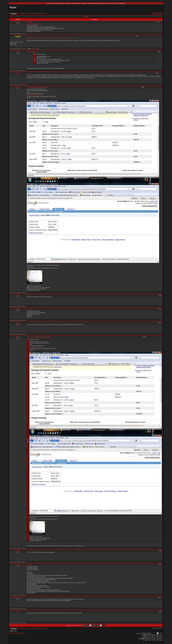Click 'View previous topic' link

tap(157, 13)
